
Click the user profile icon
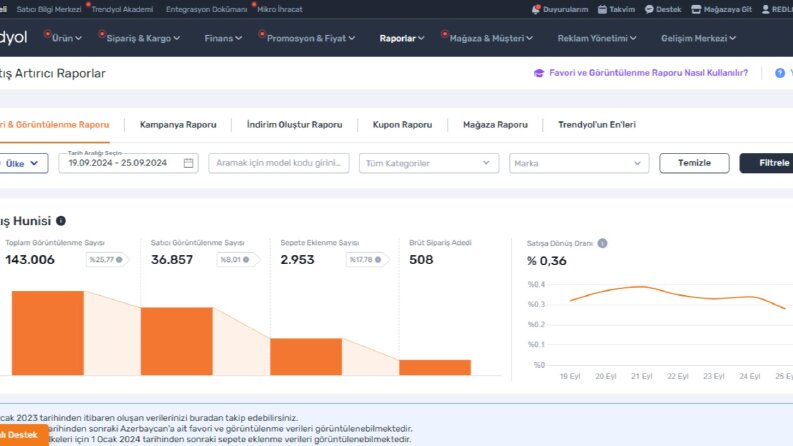coord(766,10)
